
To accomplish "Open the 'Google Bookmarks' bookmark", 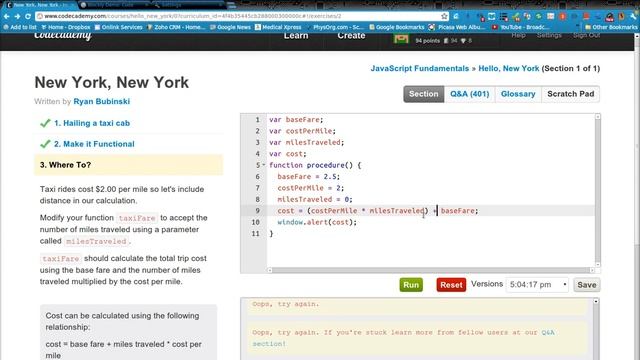I will click(x=397, y=27).
